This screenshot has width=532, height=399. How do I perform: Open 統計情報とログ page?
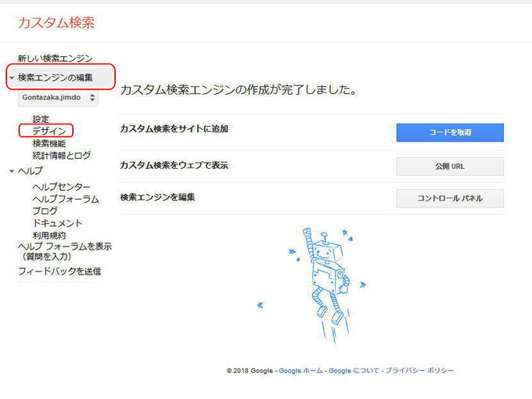click(x=62, y=156)
